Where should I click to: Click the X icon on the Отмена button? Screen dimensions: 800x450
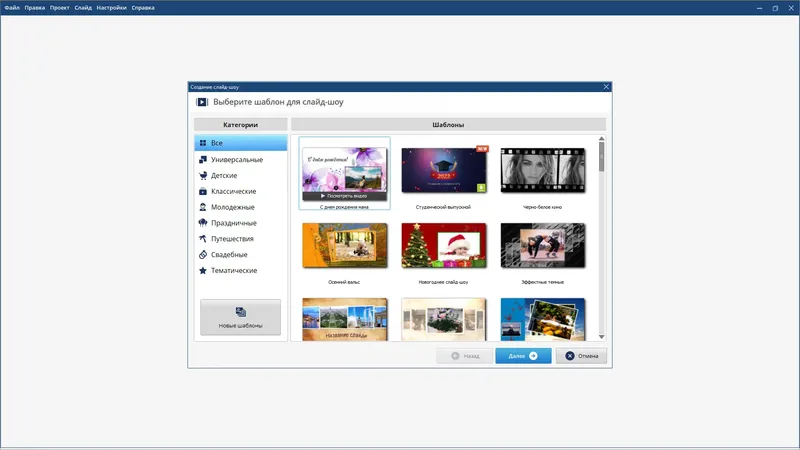[x=570, y=356]
